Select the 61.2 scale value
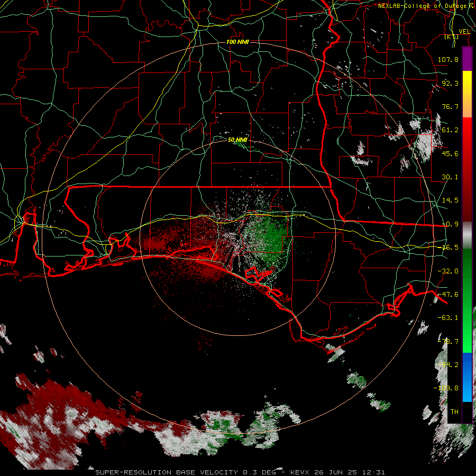Viewport: 476px width, 476px height. [450, 130]
